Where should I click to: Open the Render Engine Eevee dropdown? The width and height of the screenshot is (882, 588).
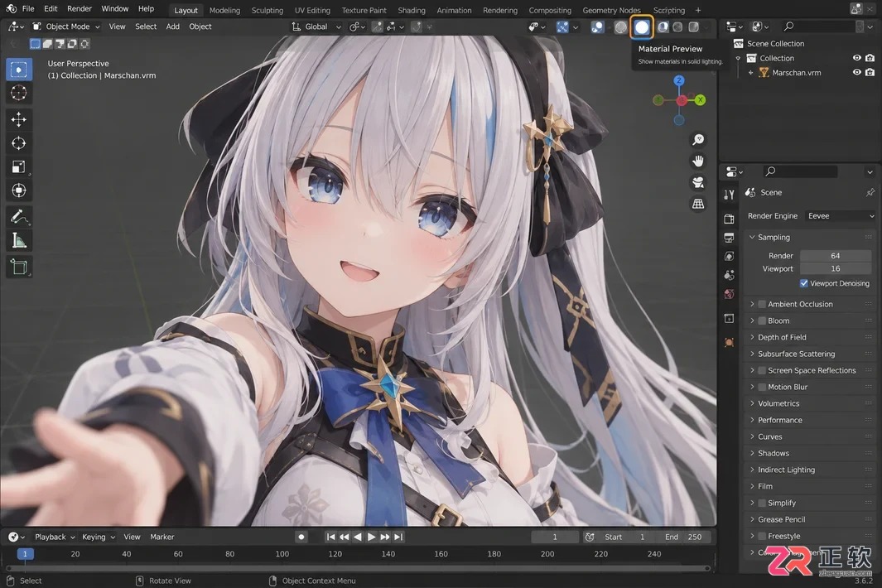(x=841, y=216)
